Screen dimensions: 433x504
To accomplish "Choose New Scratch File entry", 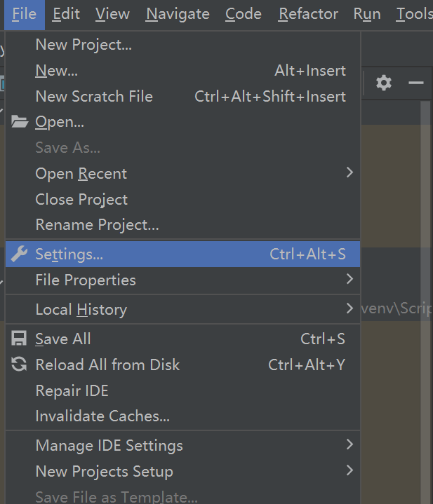I will point(94,97).
